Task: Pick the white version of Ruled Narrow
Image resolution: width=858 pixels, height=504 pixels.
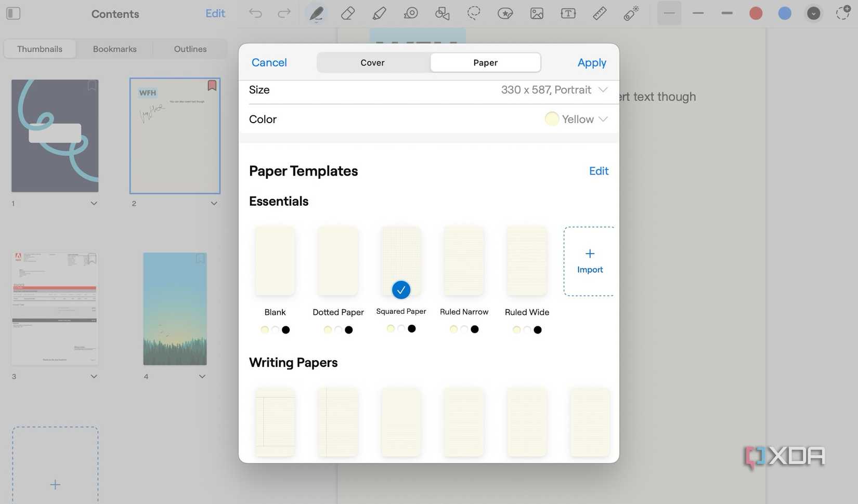Action: (x=463, y=329)
